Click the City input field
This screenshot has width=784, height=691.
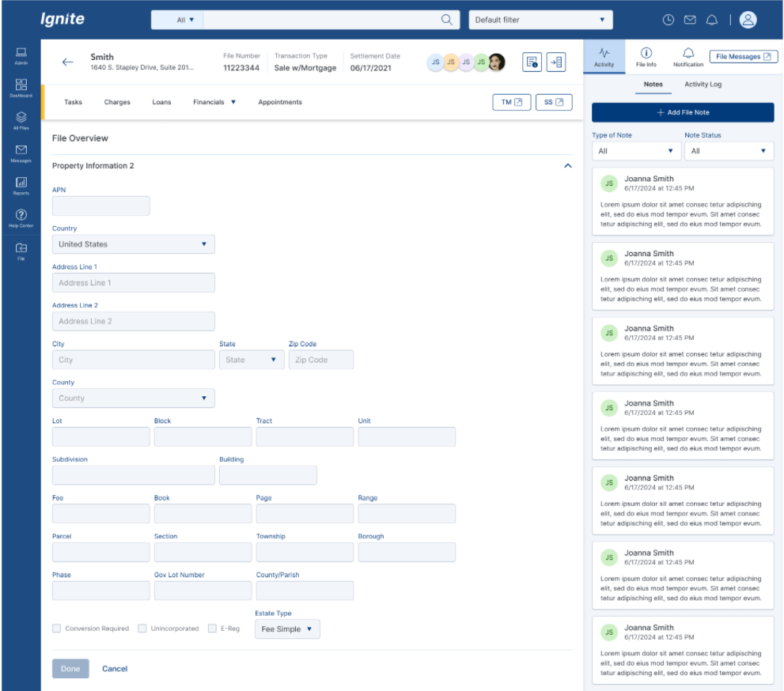[x=134, y=359]
